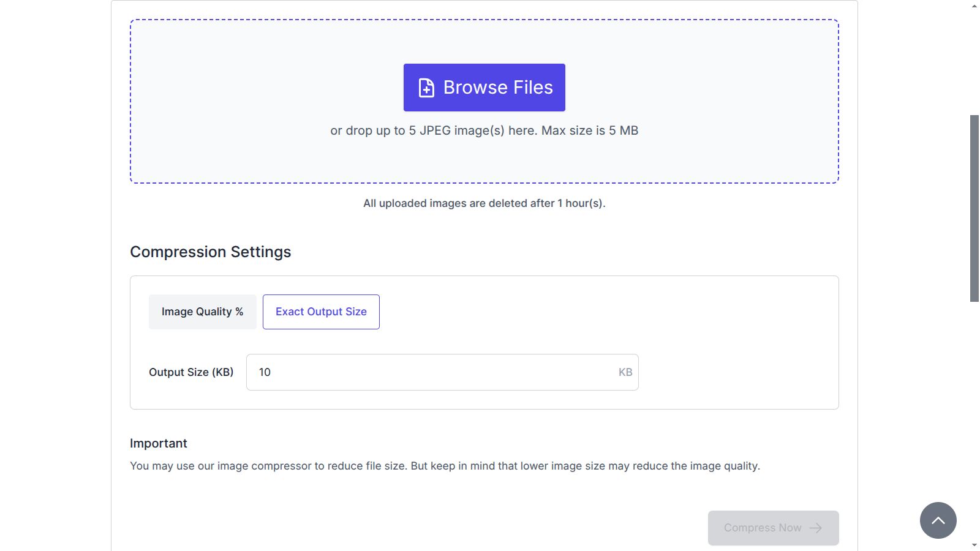Click the arrow icon on Compress Now
980x551 pixels.
tap(816, 528)
